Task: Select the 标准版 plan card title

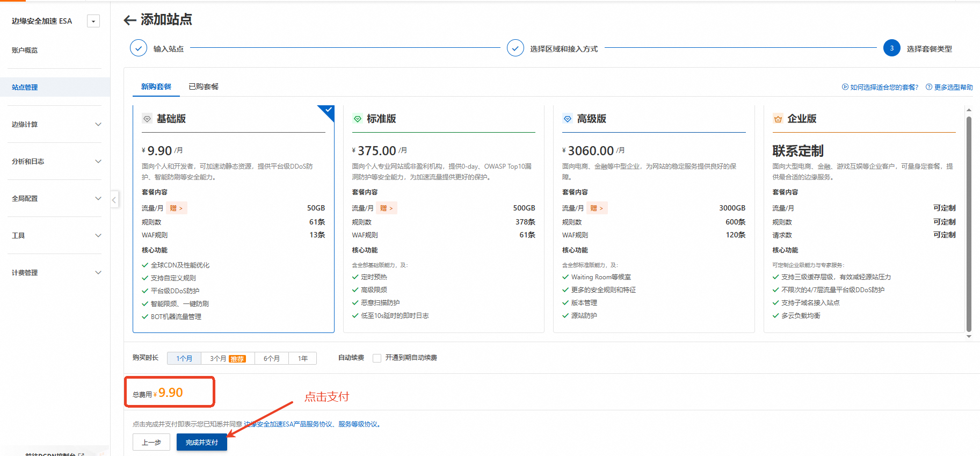Action: pos(381,119)
